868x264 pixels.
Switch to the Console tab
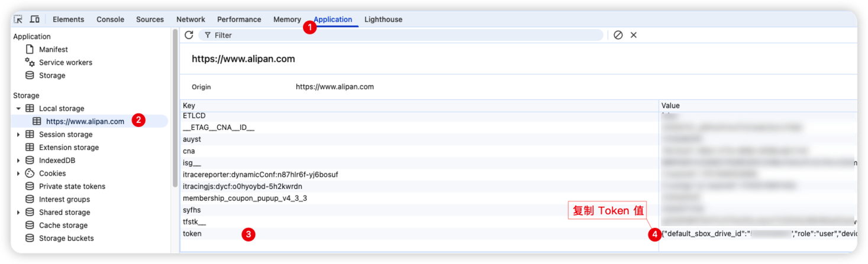(x=110, y=19)
